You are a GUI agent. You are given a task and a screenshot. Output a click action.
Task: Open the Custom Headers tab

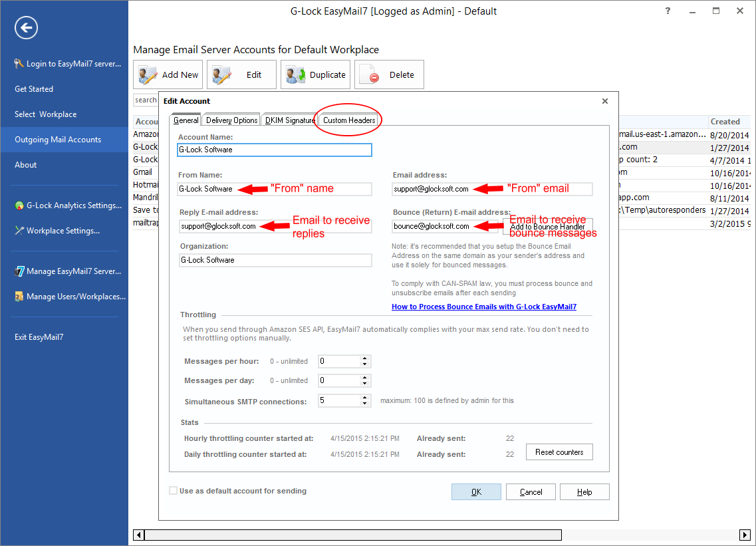[x=349, y=120]
